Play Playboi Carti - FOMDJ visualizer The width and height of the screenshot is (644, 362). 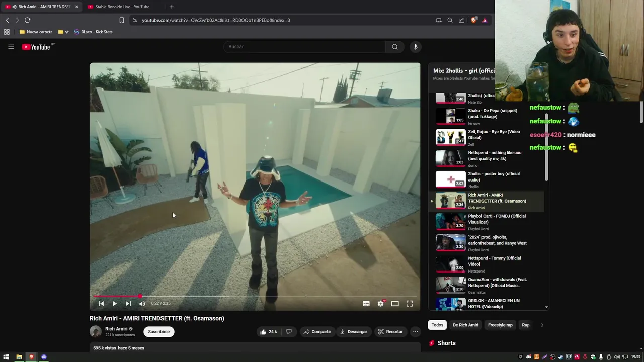click(x=486, y=221)
